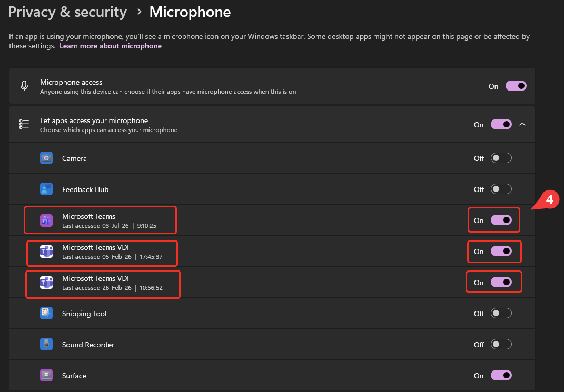564x392 pixels.
Task: Click the Feedback Hub app icon
Action: (x=46, y=189)
